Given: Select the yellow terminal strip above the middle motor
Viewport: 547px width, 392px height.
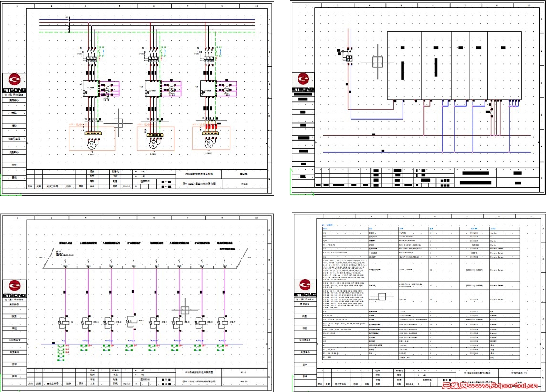Looking at the screenshot, I should 155,135.
